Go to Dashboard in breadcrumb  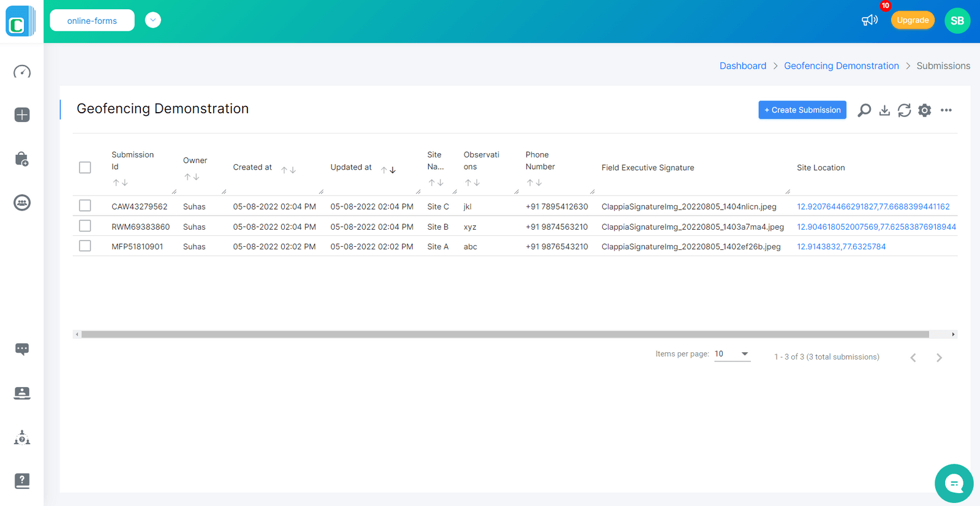(742, 66)
